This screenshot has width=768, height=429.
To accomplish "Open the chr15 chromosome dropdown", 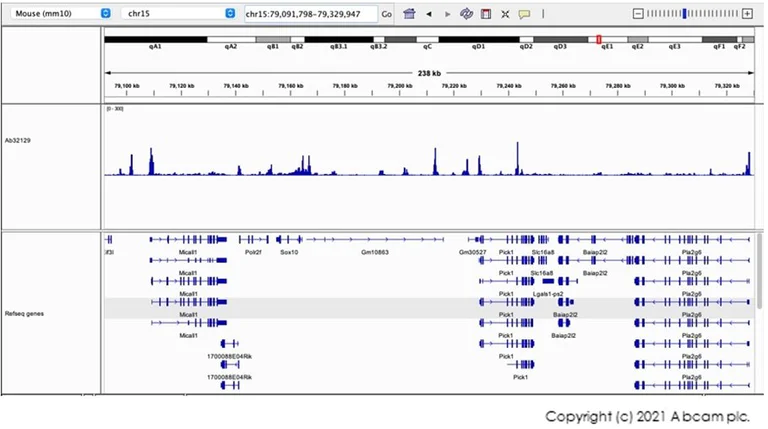I will coord(180,14).
